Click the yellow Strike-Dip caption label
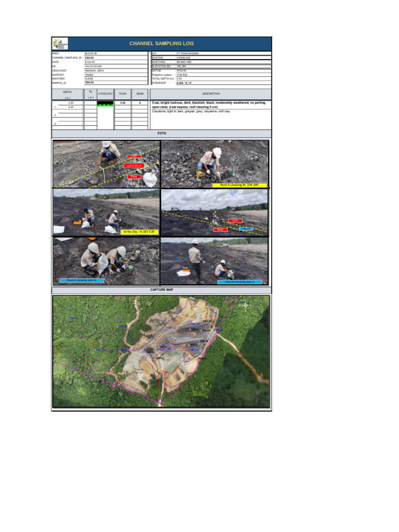 pos(139,232)
